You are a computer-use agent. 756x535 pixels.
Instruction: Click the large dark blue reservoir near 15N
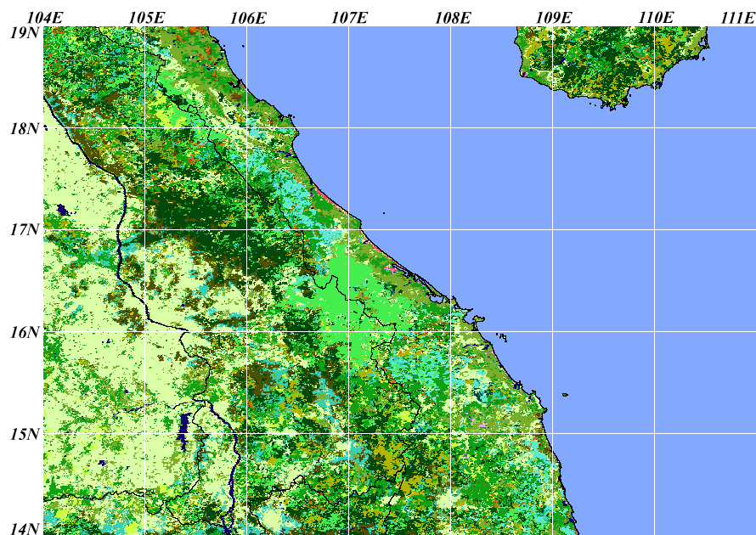coord(183,429)
